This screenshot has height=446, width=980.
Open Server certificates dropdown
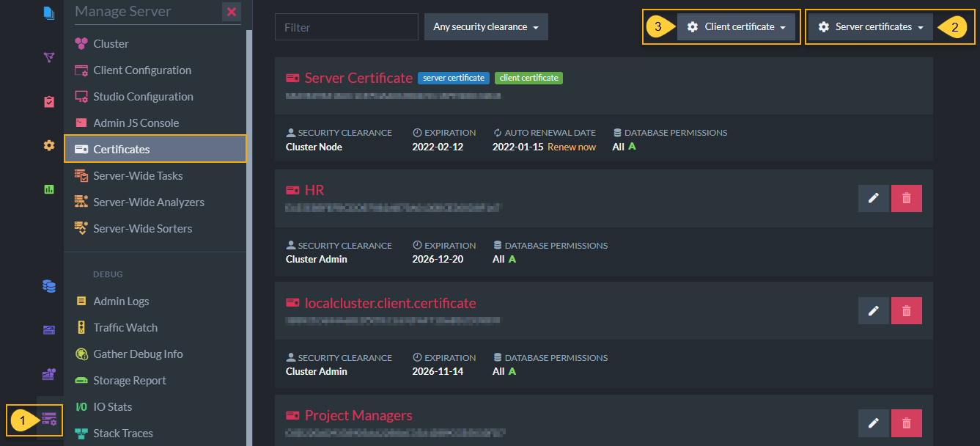point(872,27)
